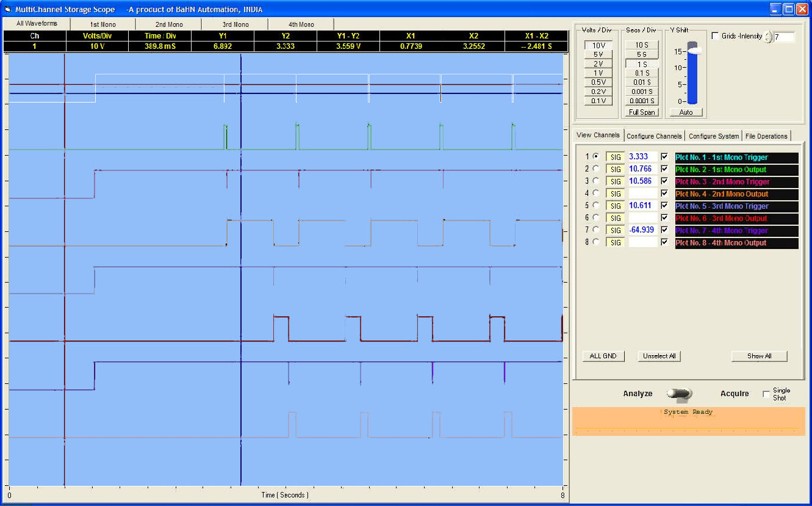Uncheck Plot No. 1 visibility checkbox
Viewport: 812px width, 506px height.
pyautogui.click(x=664, y=157)
